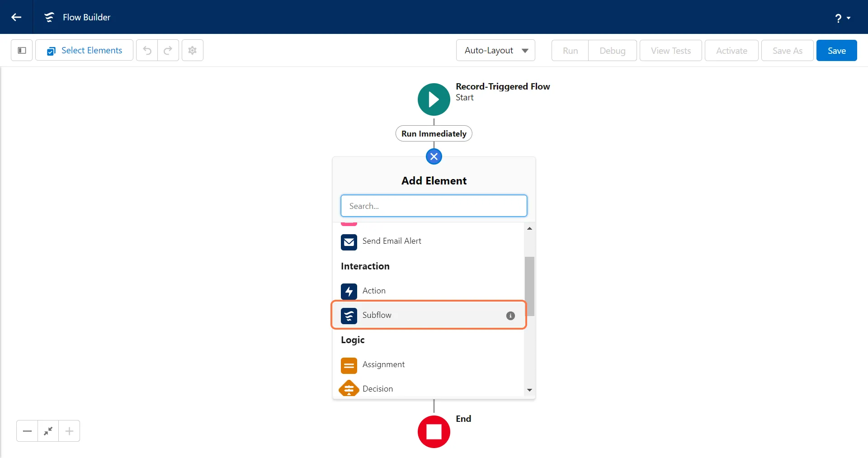Open flow settings gear icon
This screenshot has height=458, width=868.
point(192,50)
